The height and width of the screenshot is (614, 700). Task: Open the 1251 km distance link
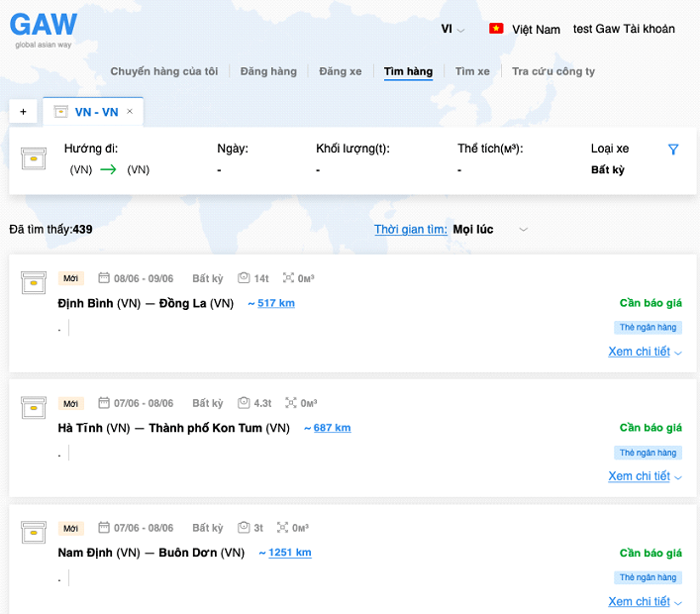[x=289, y=553]
